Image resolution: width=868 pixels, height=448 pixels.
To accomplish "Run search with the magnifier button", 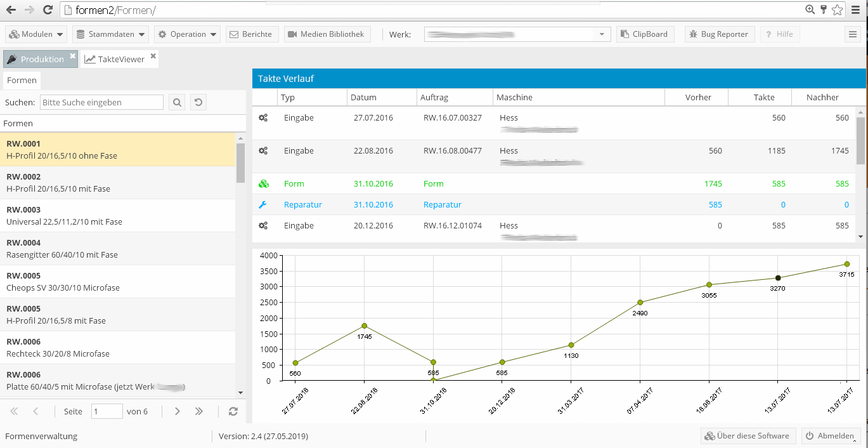I will (x=177, y=102).
